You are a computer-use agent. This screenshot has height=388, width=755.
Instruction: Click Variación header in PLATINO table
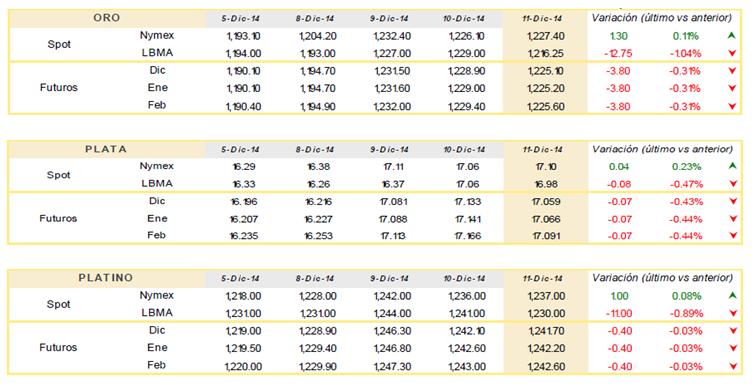coord(662,278)
